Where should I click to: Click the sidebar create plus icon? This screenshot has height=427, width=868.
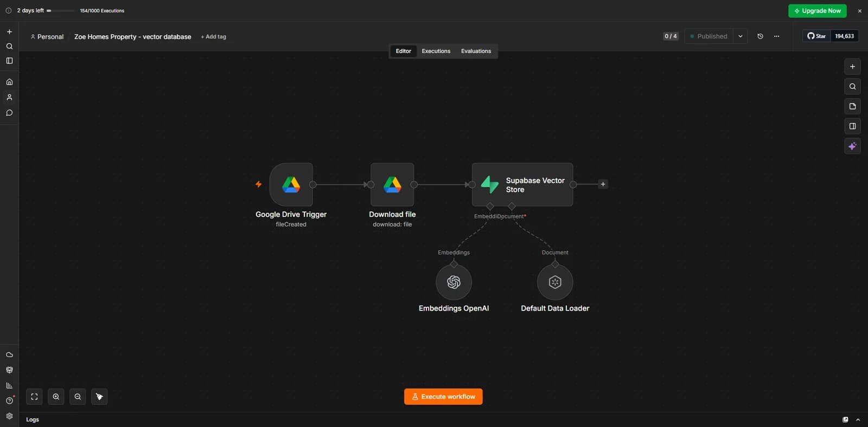click(x=9, y=32)
